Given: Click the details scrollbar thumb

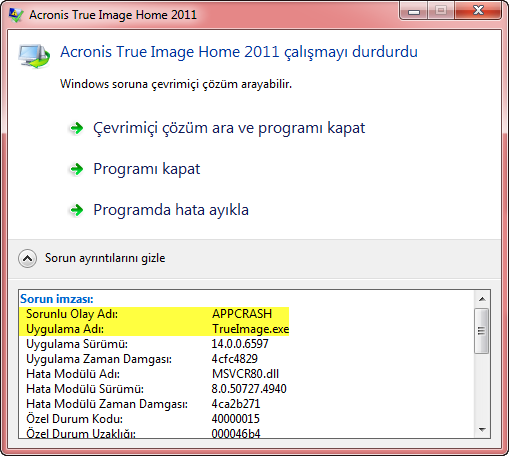Looking at the screenshot, I should tap(482, 331).
